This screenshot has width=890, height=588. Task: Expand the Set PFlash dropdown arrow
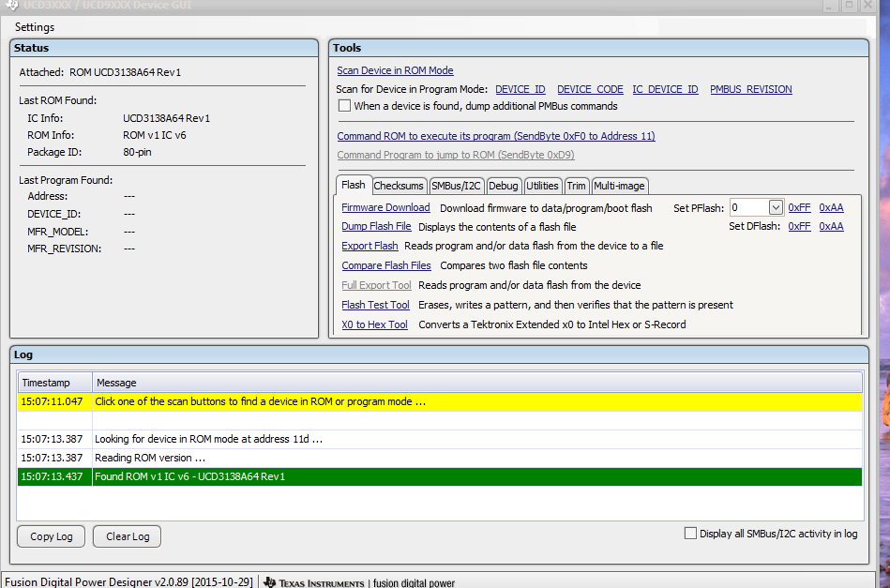pyautogui.click(x=776, y=208)
